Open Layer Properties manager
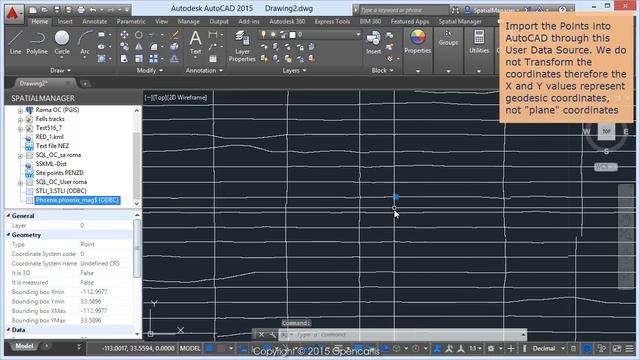640x360 pixels. [x=242, y=46]
